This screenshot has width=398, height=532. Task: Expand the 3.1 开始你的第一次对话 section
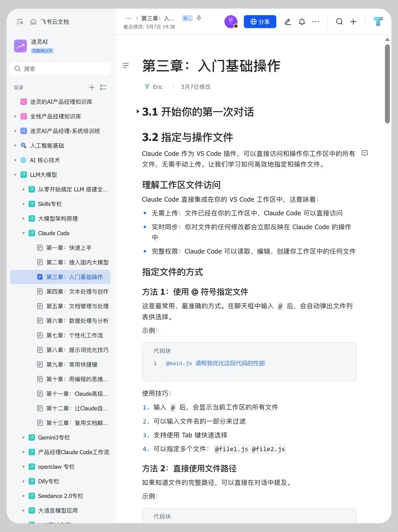click(x=137, y=111)
